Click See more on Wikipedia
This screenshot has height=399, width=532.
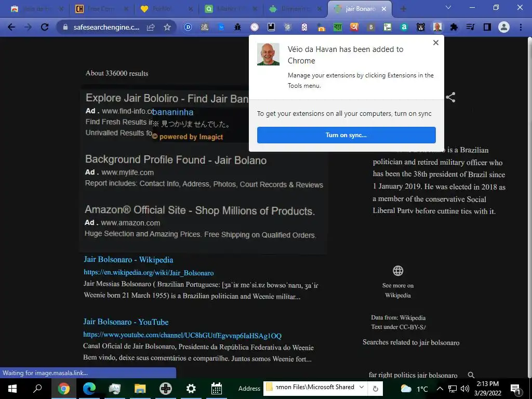pyautogui.click(x=398, y=290)
